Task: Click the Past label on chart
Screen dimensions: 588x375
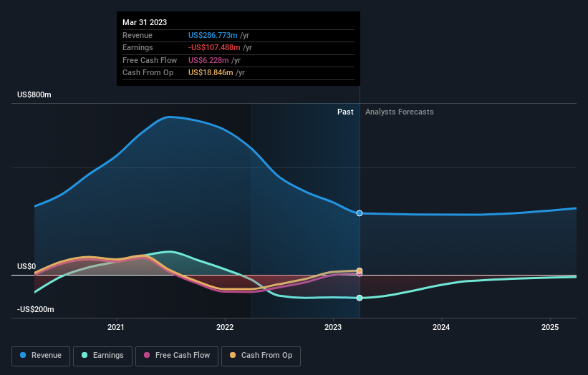Action: (345, 112)
